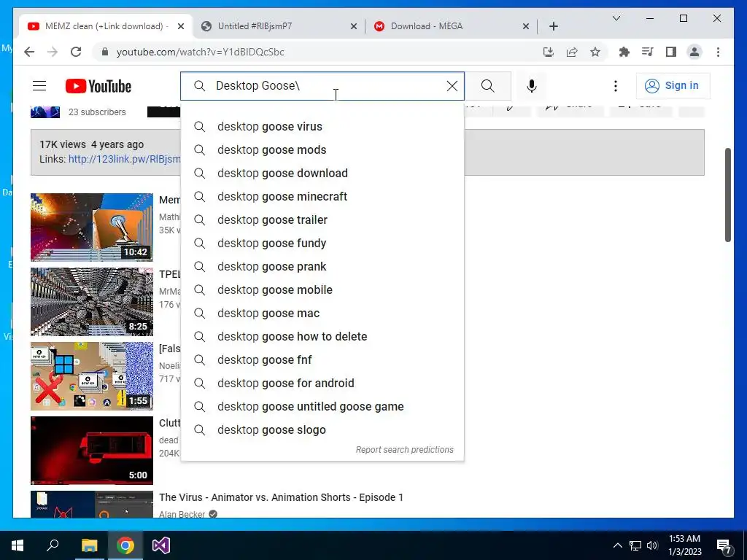Click Report search predictions link
The image size is (747, 560).
404,449
